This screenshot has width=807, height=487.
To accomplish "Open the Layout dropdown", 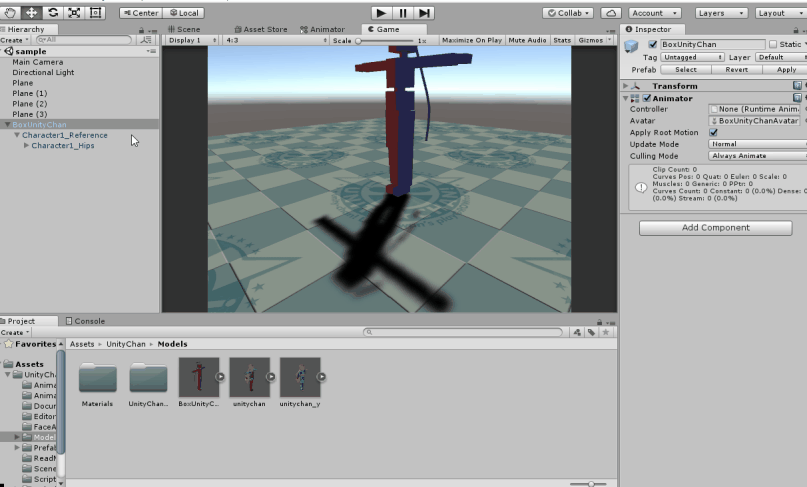I will click(x=780, y=13).
